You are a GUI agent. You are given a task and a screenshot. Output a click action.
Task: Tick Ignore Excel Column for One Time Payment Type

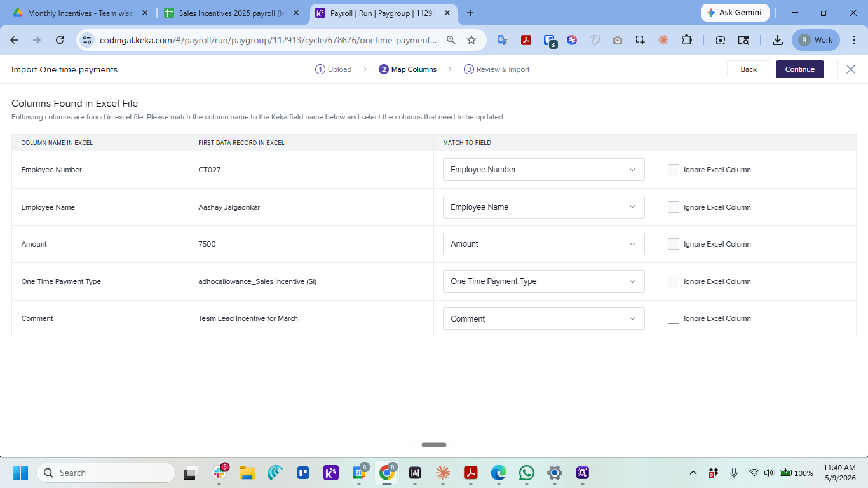click(x=674, y=281)
